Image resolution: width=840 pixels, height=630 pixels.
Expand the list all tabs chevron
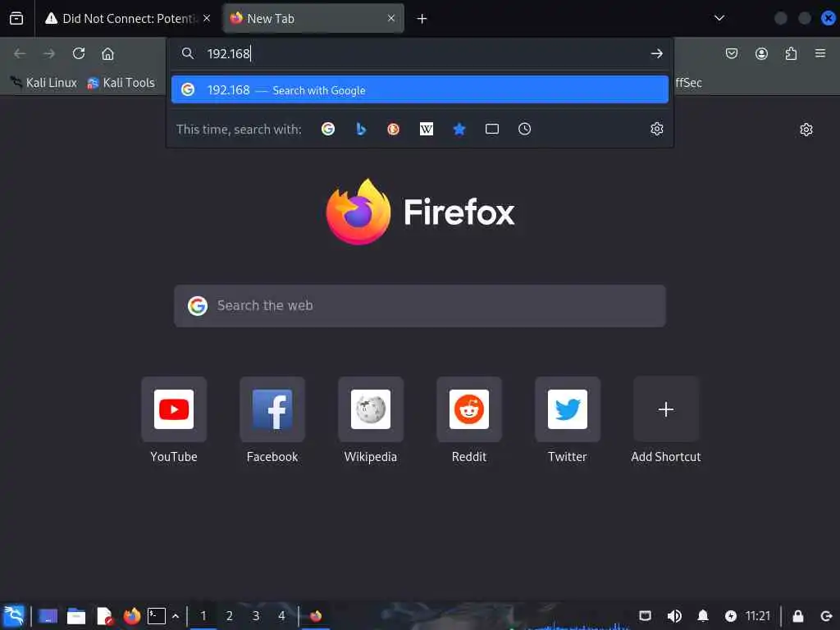pos(719,19)
